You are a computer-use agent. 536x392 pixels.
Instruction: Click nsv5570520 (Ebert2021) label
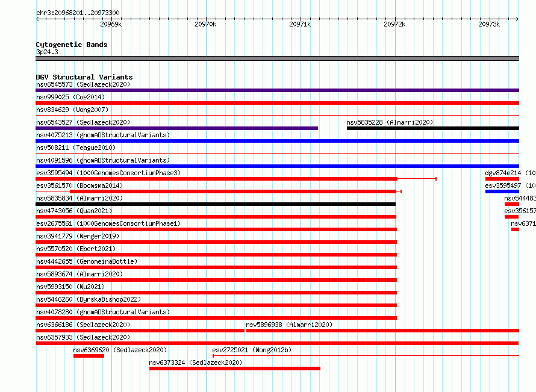click(76, 249)
